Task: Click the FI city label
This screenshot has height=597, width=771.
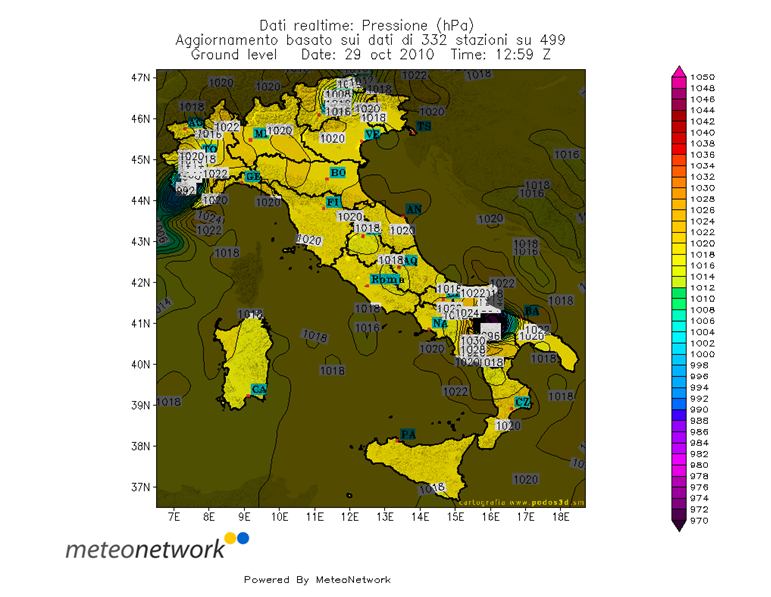Action: [334, 202]
